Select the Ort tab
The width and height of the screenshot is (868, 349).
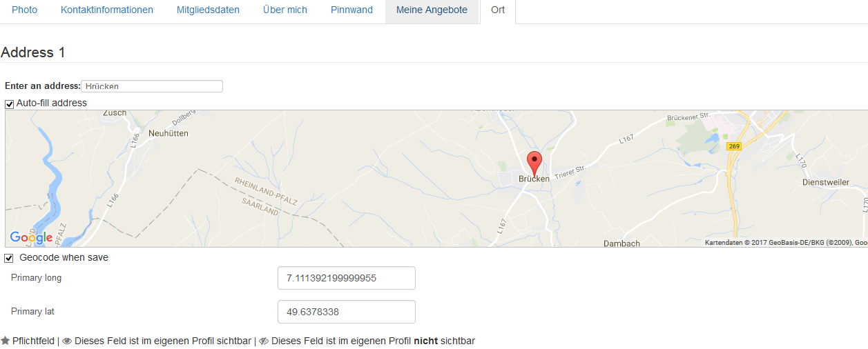(498, 10)
